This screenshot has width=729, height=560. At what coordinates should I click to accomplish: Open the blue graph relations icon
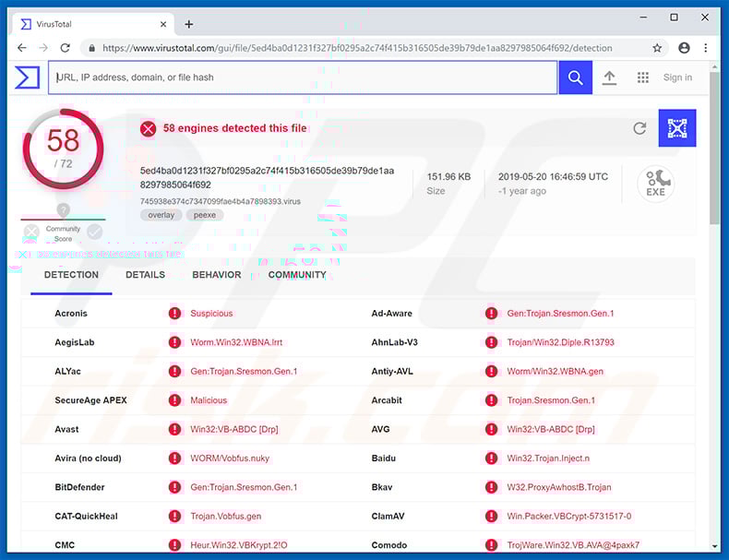(677, 128)
